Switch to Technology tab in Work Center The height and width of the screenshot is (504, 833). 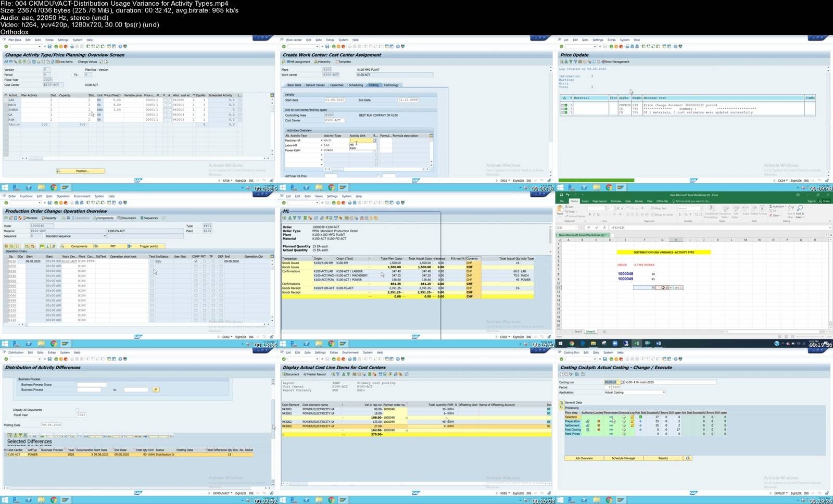click(391, 85)
